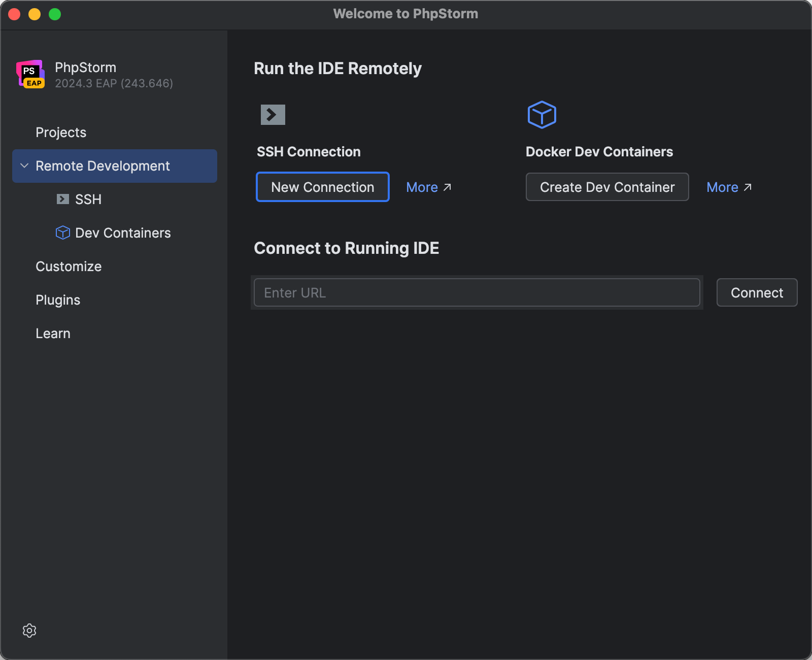Open the Learn section

tap(53, 333)
